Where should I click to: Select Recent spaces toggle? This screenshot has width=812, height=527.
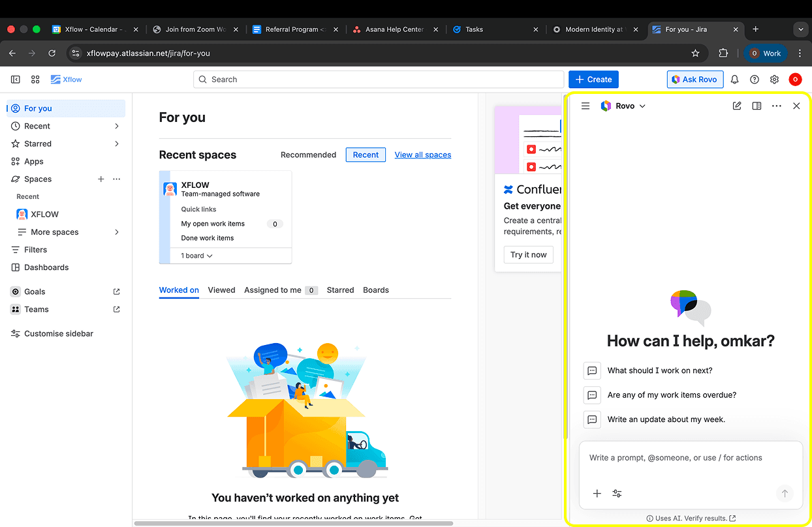[x=366, y=155]
